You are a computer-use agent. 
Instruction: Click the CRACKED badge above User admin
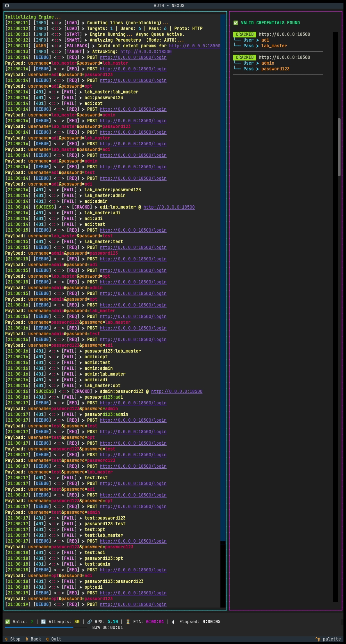pyautogui.click(x=245, y=57)
